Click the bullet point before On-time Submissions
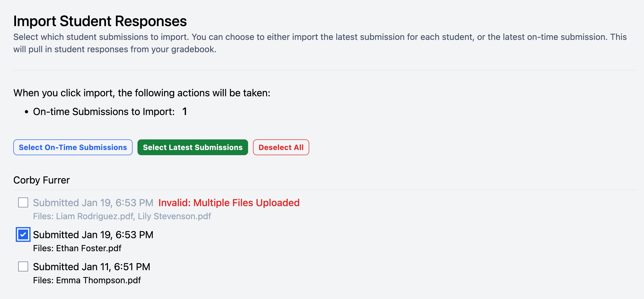Screen dimensions: 644x299 27,112
